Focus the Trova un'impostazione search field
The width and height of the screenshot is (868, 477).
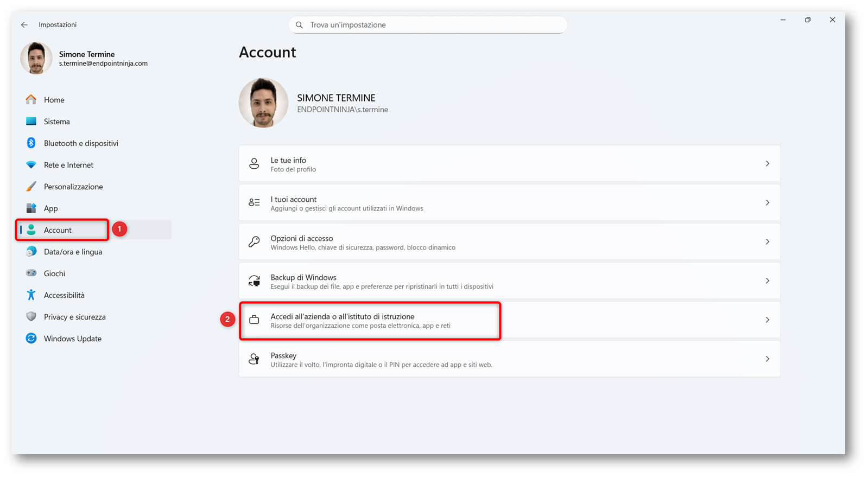pyautogui.click(x=428, y=25)
